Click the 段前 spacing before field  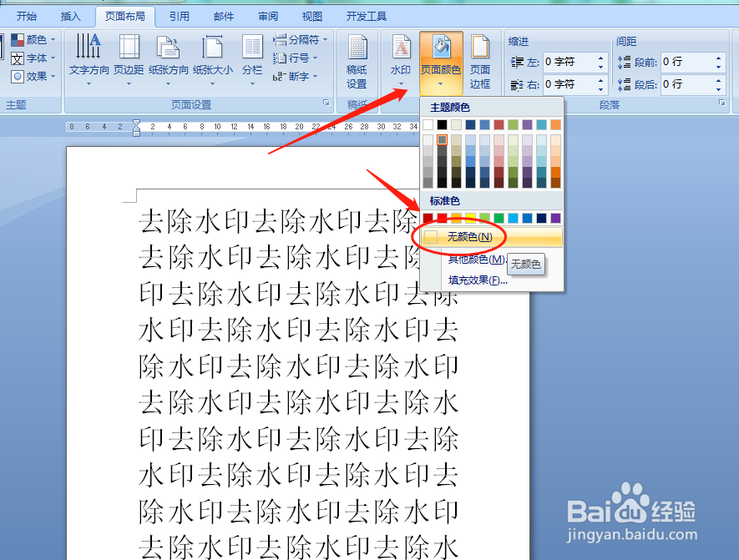tap(686, 62)
